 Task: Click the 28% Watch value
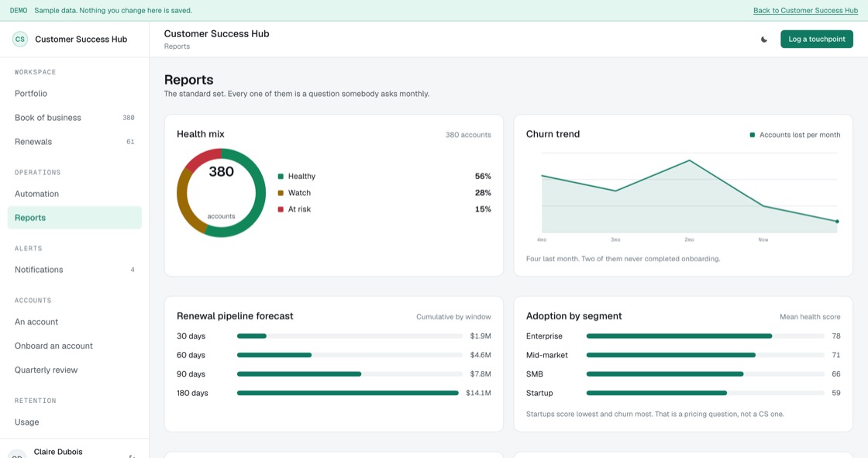pos(483,193)
